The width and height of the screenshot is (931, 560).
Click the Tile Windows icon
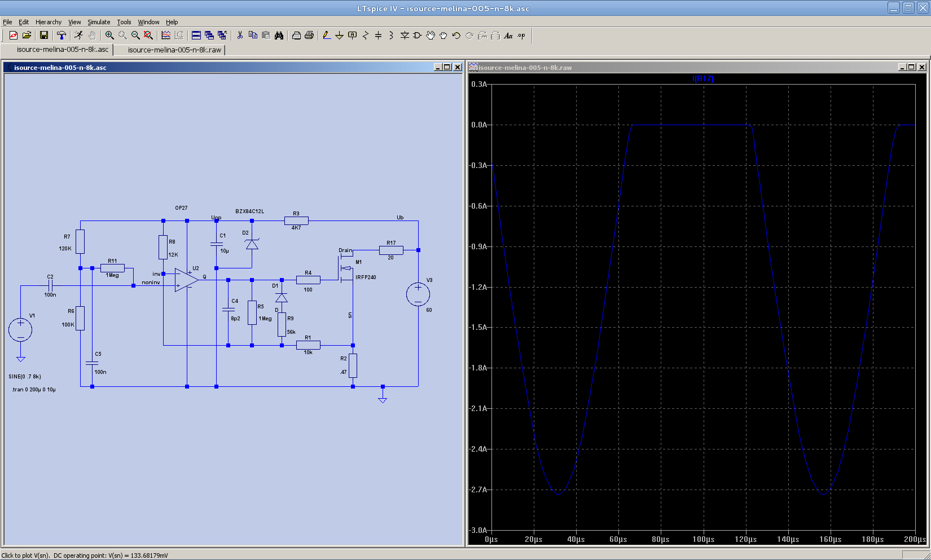[x=196, y=35]
